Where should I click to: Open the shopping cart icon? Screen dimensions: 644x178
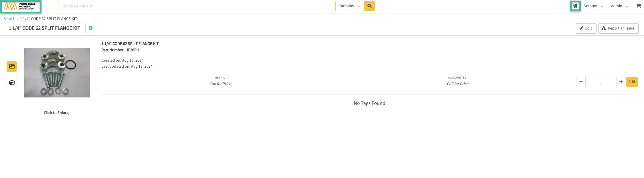639,6
